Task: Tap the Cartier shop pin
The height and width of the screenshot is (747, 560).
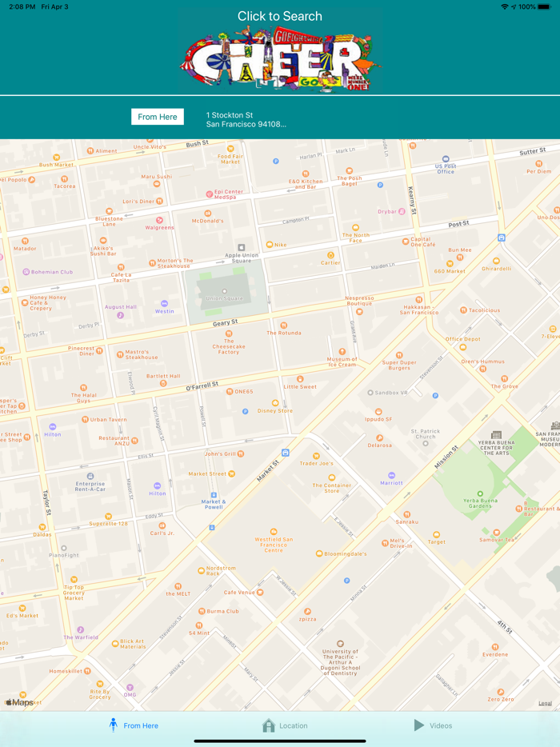Action: point(330,255)
